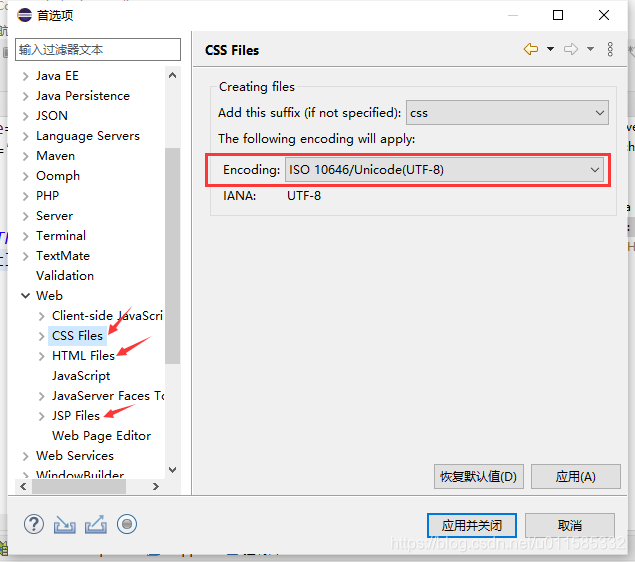This screenshot has height=562, width=635.
Task: Click the import preferences icon
Action: click(x=64, y=525)
